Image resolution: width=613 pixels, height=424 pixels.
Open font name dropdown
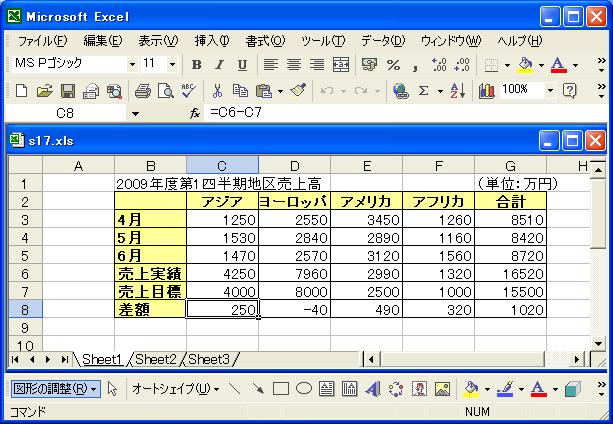click(133, 64)
